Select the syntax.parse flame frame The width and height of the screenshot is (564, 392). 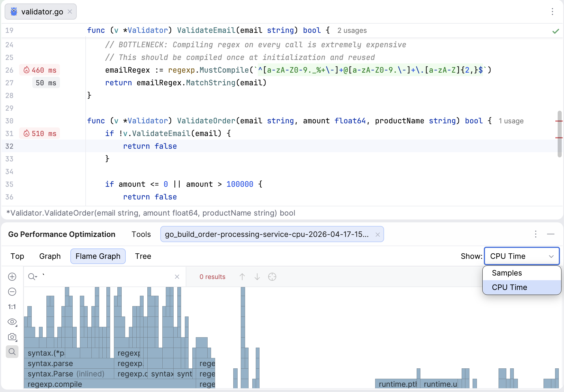coord(69,363)
